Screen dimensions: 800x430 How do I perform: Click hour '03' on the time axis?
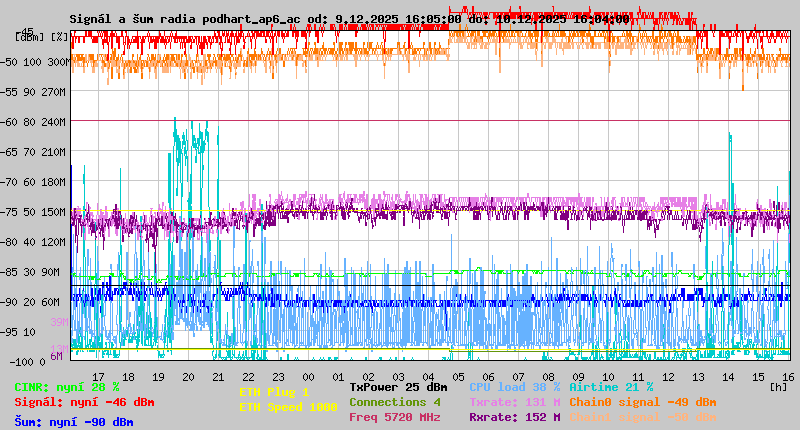398,377
